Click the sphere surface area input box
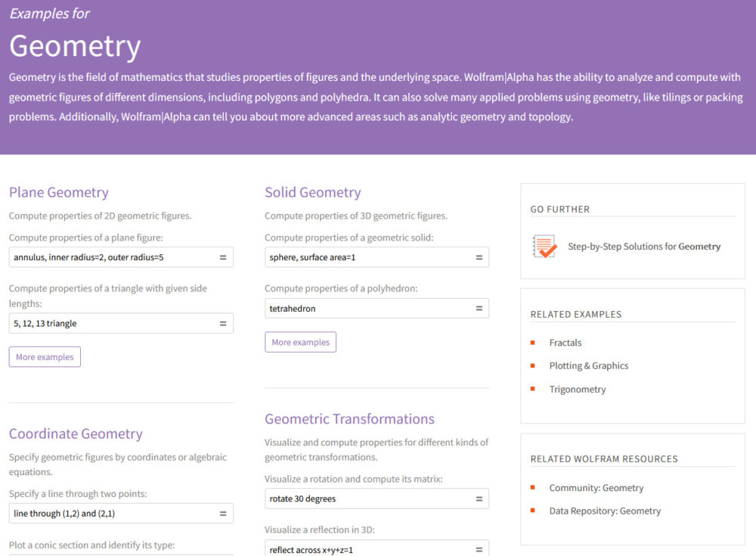The width and height of the screenshot is (756, 556). point(376,257)
